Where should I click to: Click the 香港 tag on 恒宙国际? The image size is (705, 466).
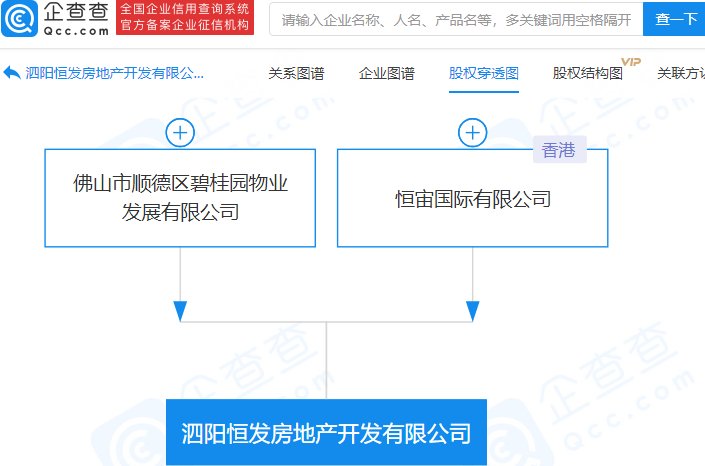point(559,150)
